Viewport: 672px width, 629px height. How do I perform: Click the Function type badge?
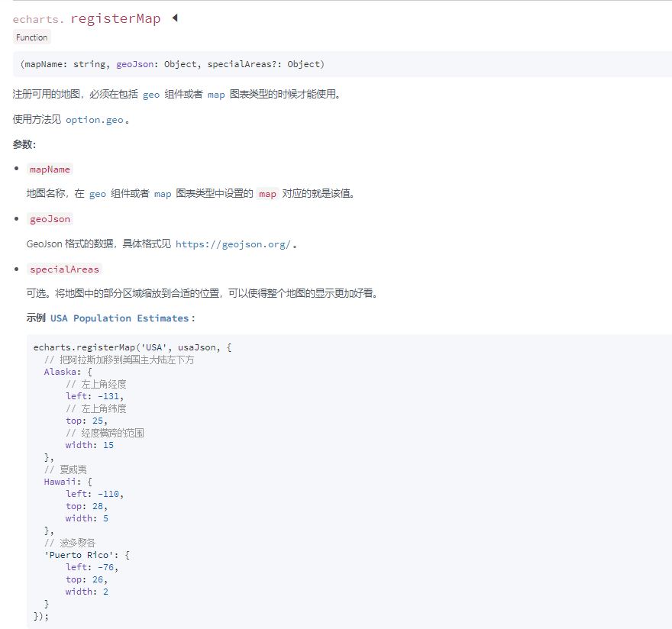pos(32,37)
